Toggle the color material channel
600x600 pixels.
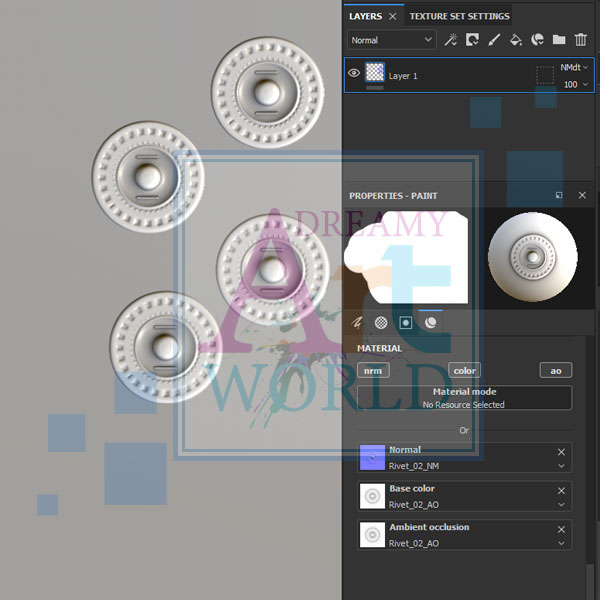pos(464,370)
